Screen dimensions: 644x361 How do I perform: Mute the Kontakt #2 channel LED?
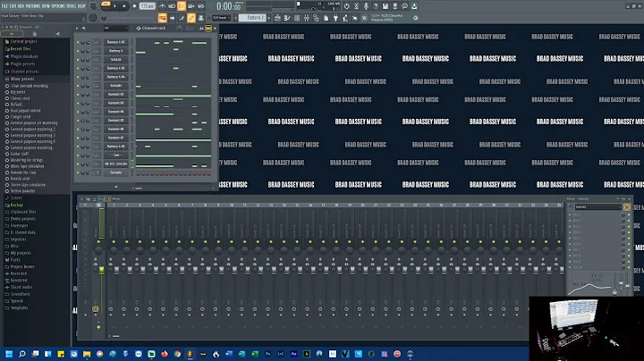click(78, 94)
